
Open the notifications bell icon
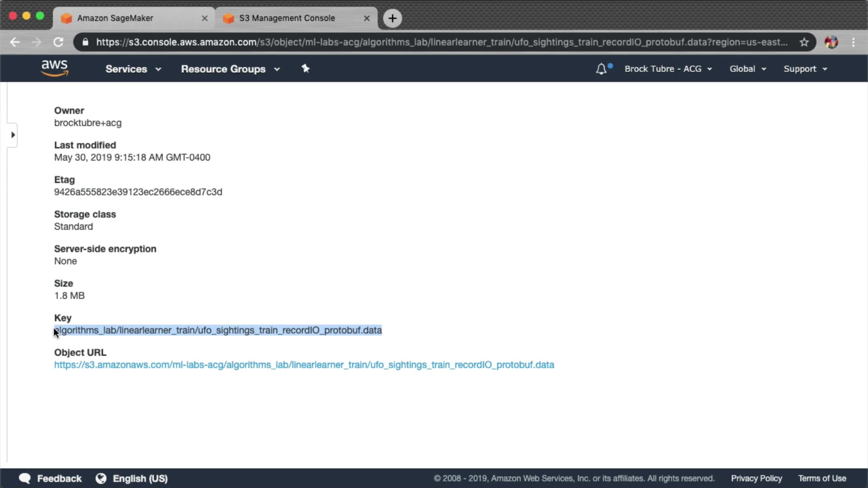[601, 69]
